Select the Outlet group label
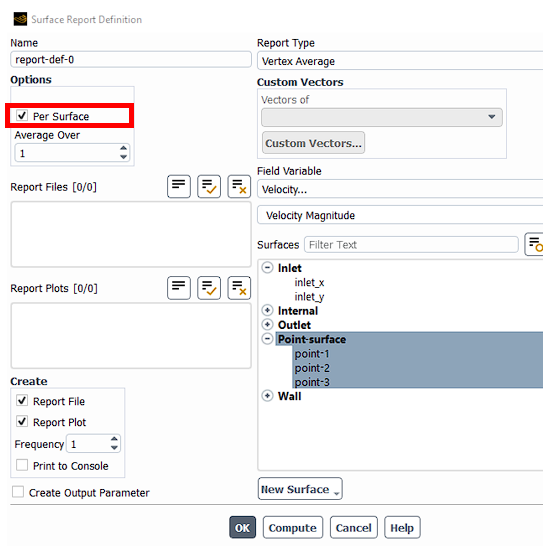 pyautogui.click(x=294, y=325)
